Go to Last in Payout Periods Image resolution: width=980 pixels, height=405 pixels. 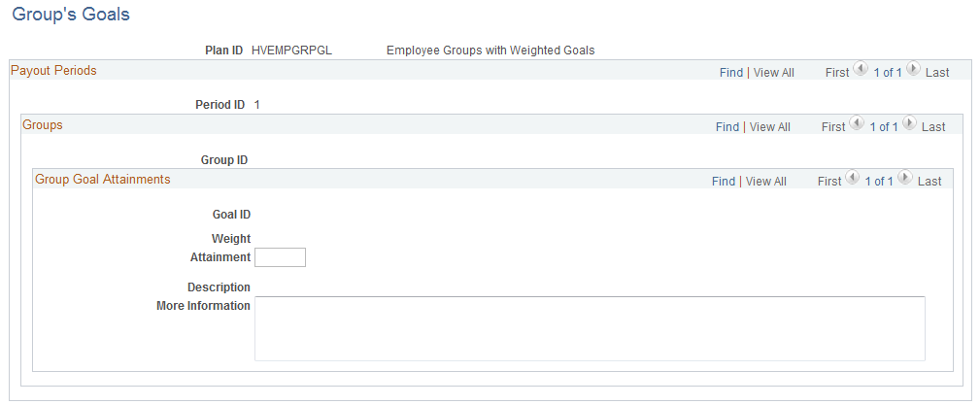point(937,73)
